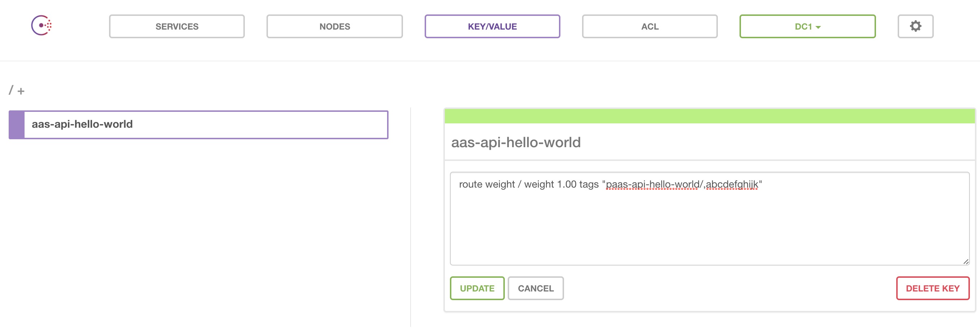Select aas-api-hello-world key in list
Screen dimensions: 980x329
pos(198,124)
